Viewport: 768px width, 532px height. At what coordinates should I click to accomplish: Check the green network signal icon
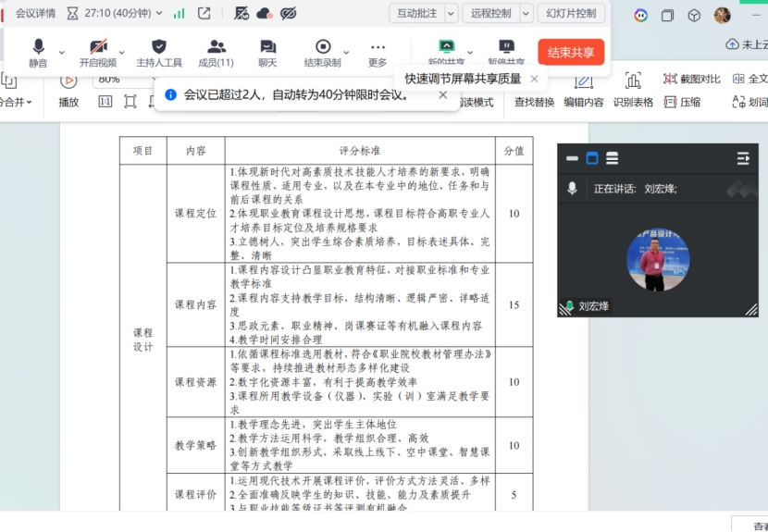(180, 13)
